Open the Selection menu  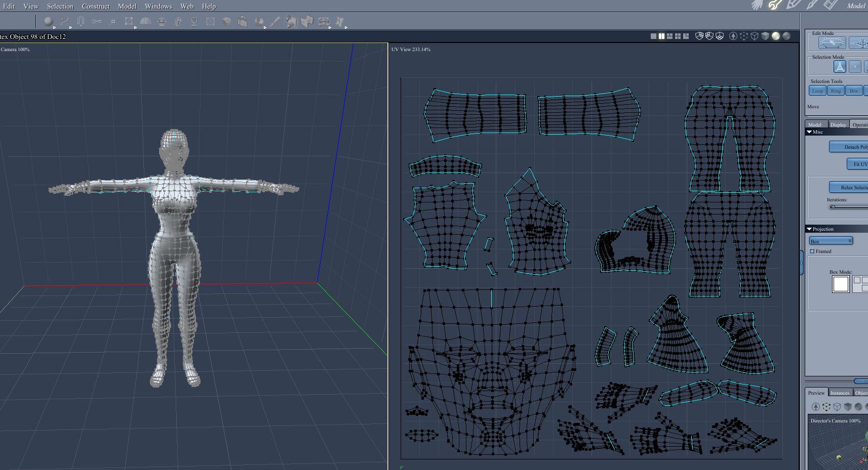[60, 6]
